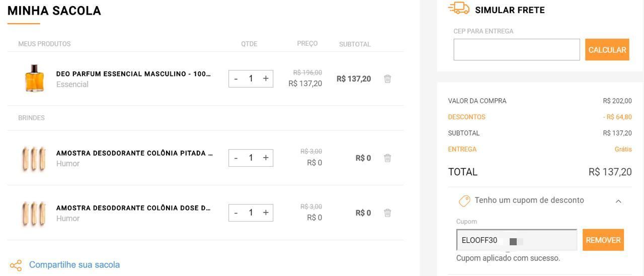Increase quantity of Colônia Pitada sample
644x276 pixels.
click(266, 158)
